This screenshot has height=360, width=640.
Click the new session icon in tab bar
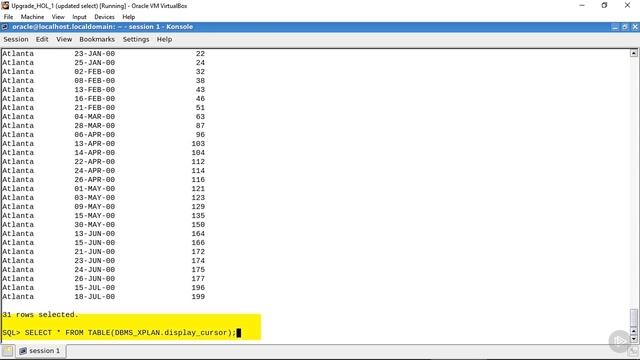(x=8, y=351)
